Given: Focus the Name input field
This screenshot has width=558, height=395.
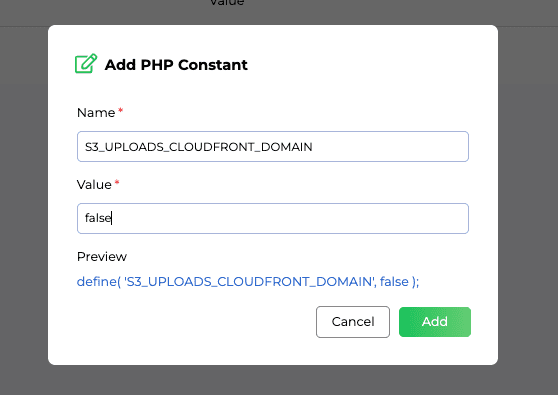Looking at the screenshot, I should pos(273,147).
